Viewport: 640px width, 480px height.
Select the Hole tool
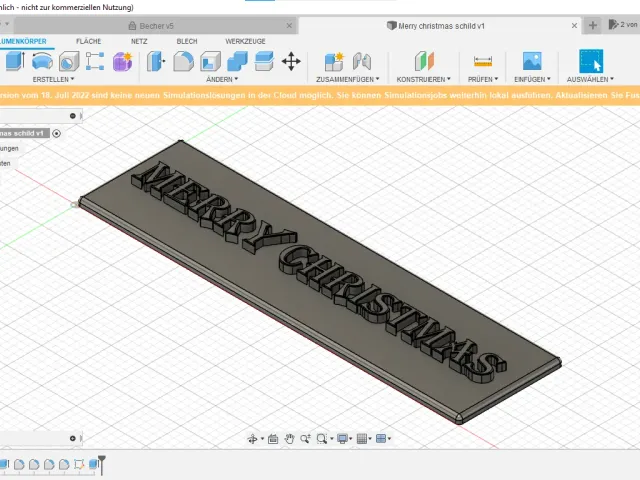point(69,62)
